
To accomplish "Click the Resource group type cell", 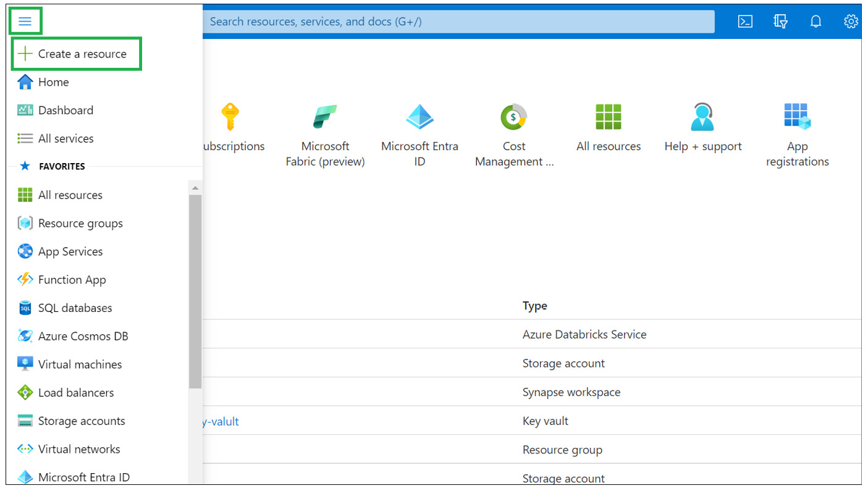I will point(562,450).
